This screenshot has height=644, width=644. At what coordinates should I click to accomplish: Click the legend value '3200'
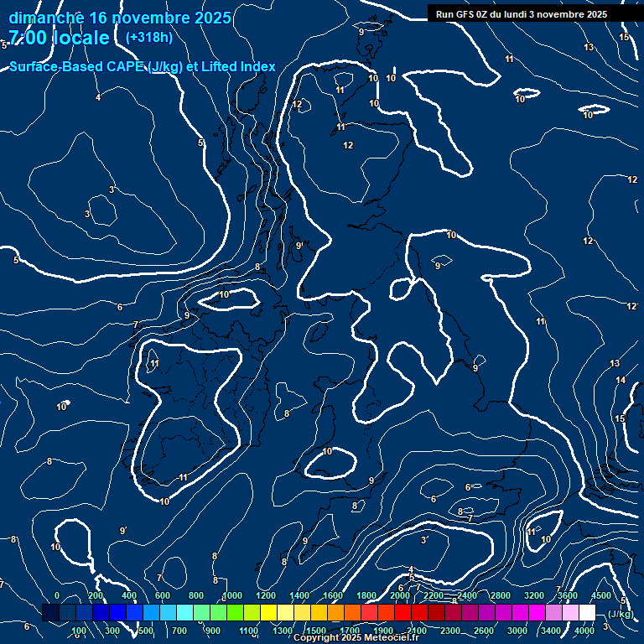pyautogui.click(x=534, y=595)
